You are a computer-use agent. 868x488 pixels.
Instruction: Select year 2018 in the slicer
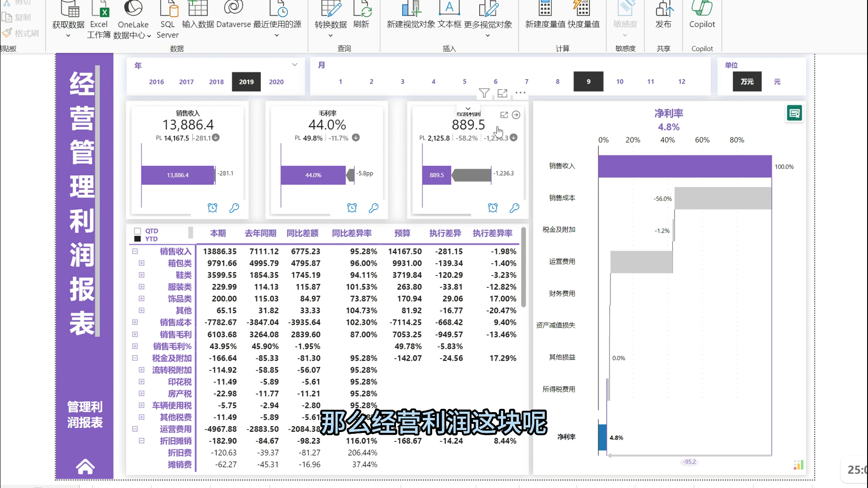pyautogui.click(x=216, y=82)
